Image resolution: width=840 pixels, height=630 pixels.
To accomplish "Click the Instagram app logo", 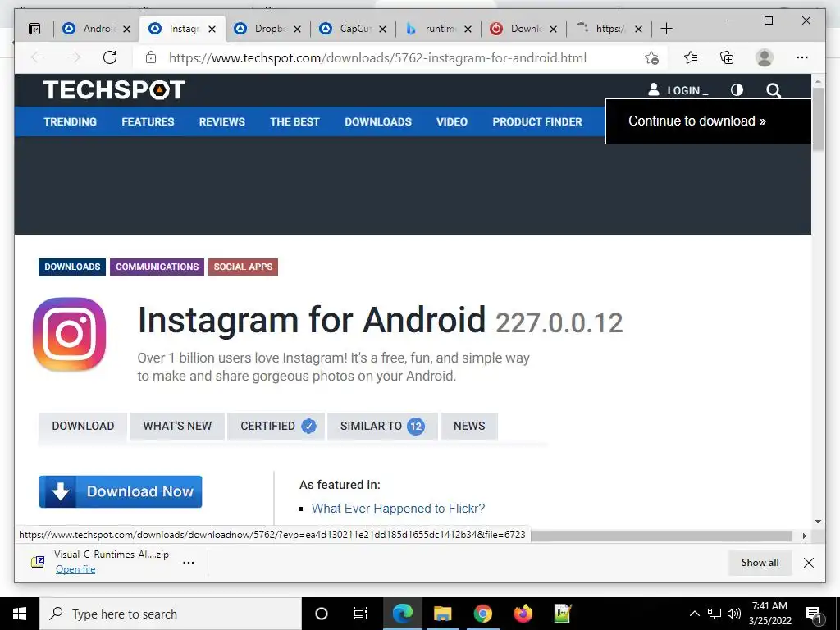I will (x=70, y=335).
